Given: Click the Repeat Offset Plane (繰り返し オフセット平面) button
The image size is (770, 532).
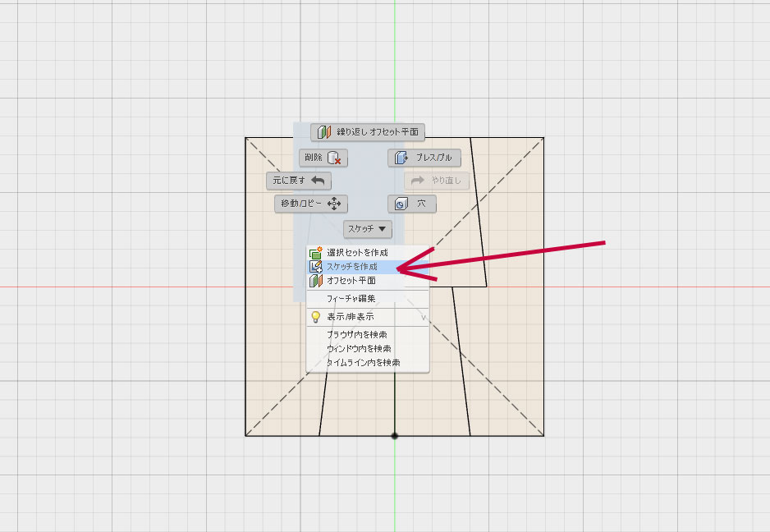Looking at the screenshot, I should [368, 131].
